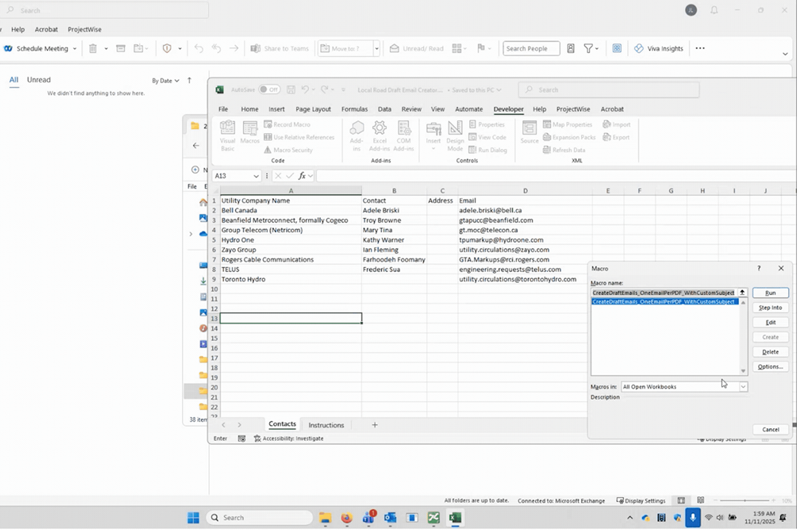Viewport: 798px width, 532px height.
Task: Expand the Macros in workbooks dropdown
Action: (x=743, y=387)
